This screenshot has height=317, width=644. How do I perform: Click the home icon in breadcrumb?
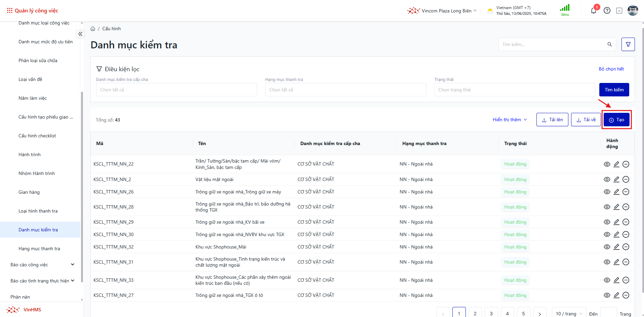(93, 29)
